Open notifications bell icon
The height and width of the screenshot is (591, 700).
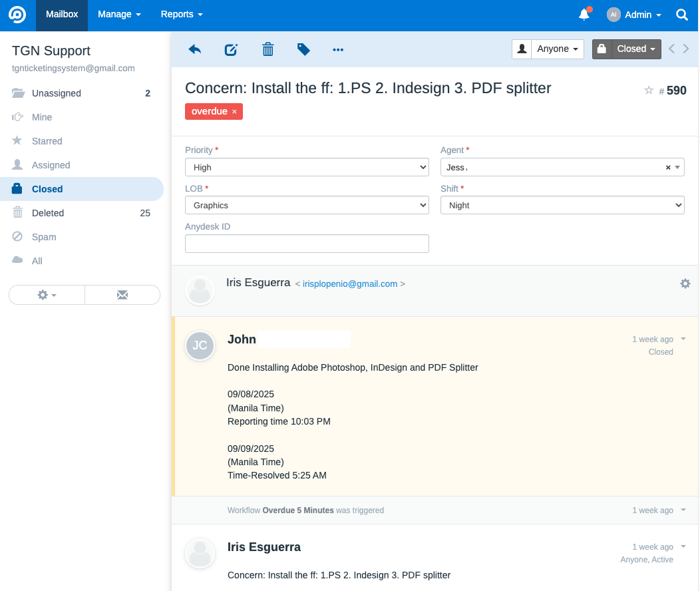(584, 15)
